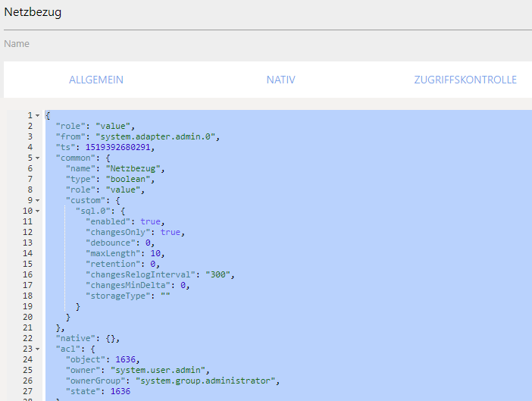
Task: Click line number 22 in the gutter
Action: click(x=28, y=338)
